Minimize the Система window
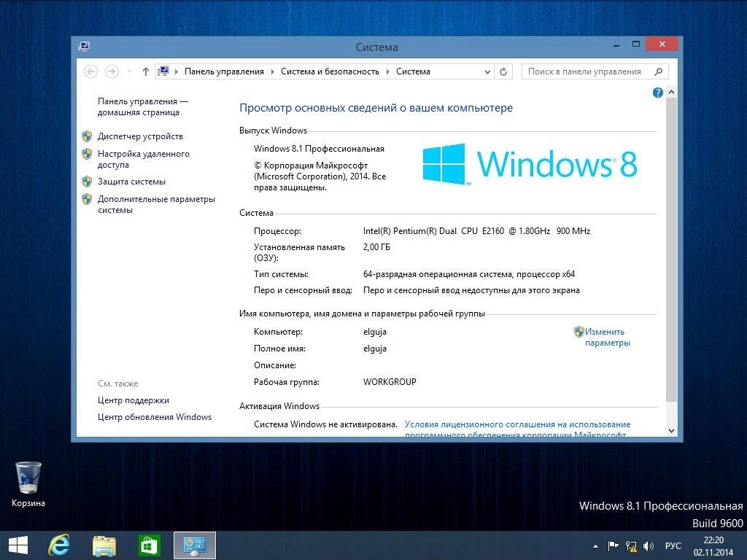Image resolution: width=747 pixels, height=560 pixels. (616, 44)
